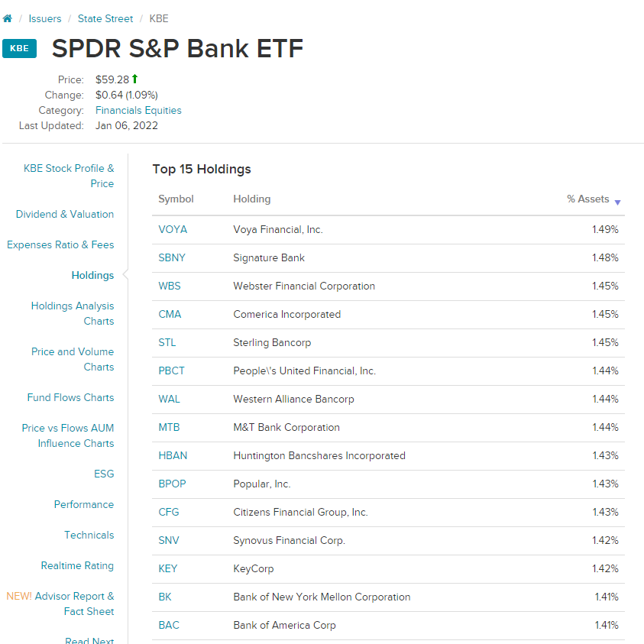
Task: Open Issuers breadcrumb link
Action: [45, 18]
